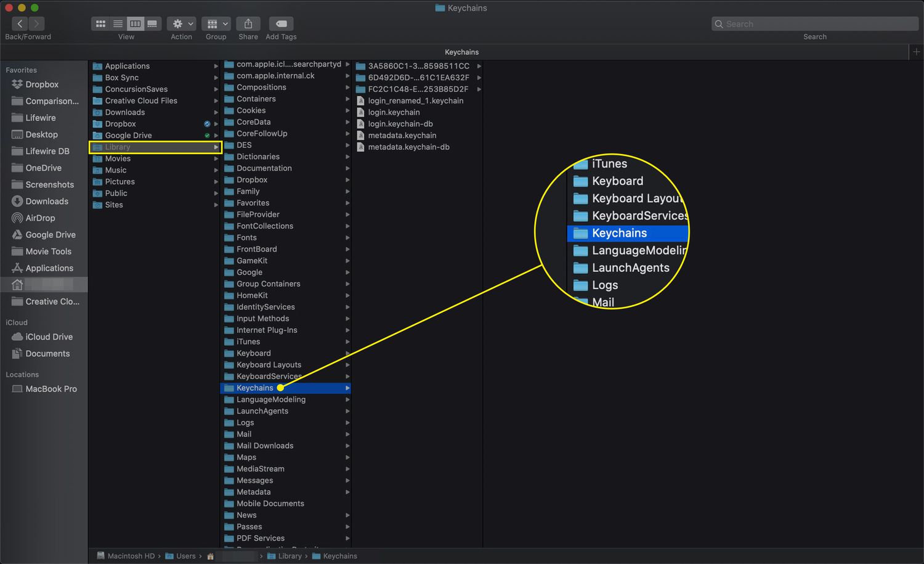Select the Keychains tab
Screen dimensions: 924x564
tap(461, 52)
